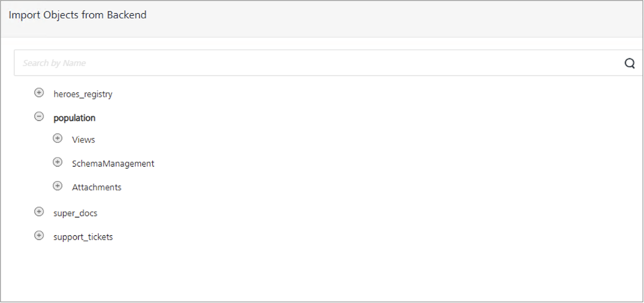Select the Views label
This screenshot has width=644, height=303.
click(84, 140)
